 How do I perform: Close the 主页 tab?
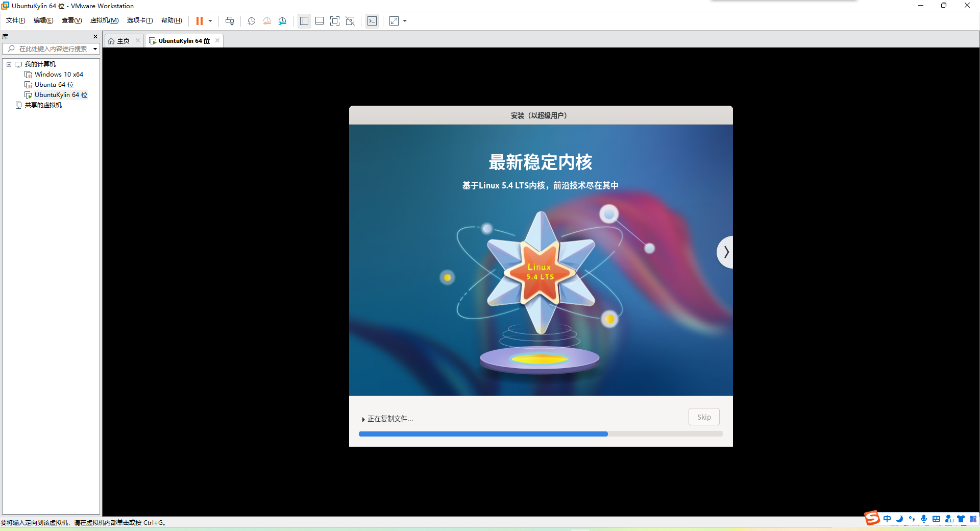pyautogui.click(x=138, y=40)
